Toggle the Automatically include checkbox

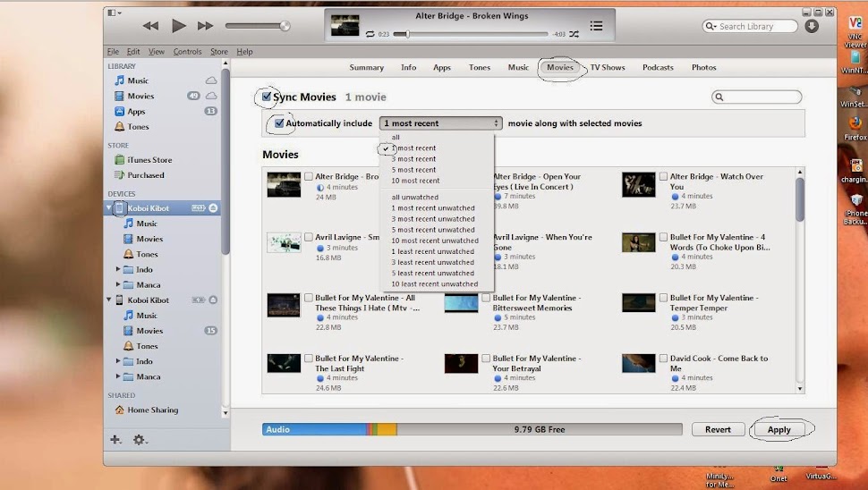(x=279, y=122)
